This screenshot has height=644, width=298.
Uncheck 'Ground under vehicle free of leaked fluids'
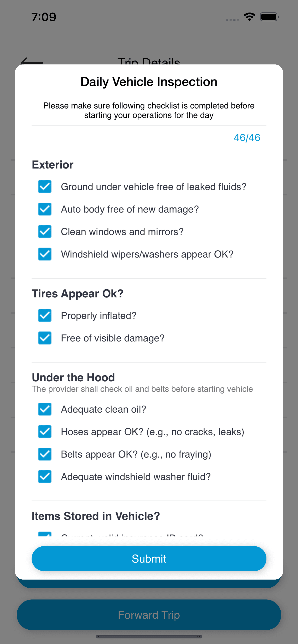(x=45, y=187)
